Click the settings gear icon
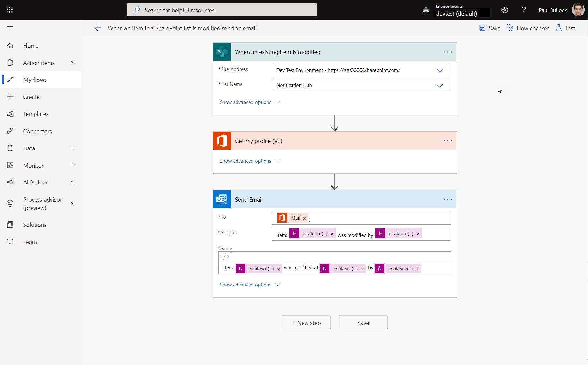588x365 pixels. 504,10
